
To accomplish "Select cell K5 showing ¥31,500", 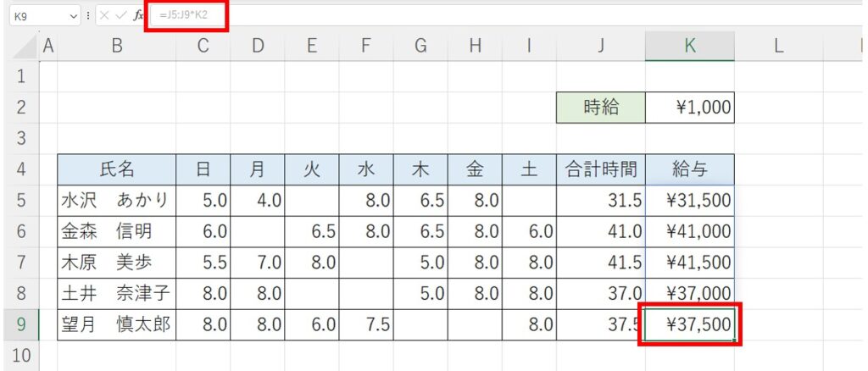I will tap(690, 201).
